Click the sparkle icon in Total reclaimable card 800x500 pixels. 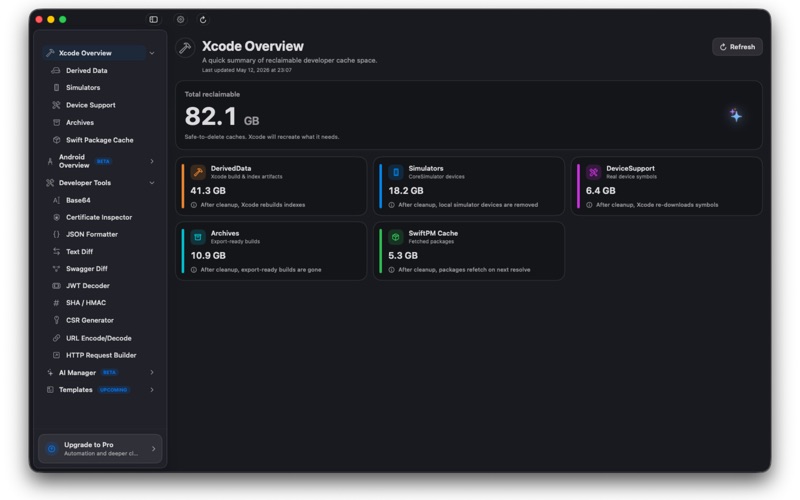735,115
